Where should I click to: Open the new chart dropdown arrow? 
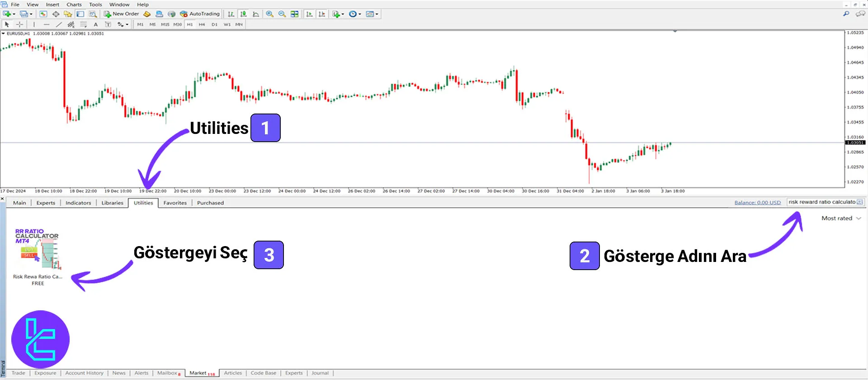pos(14,14)
